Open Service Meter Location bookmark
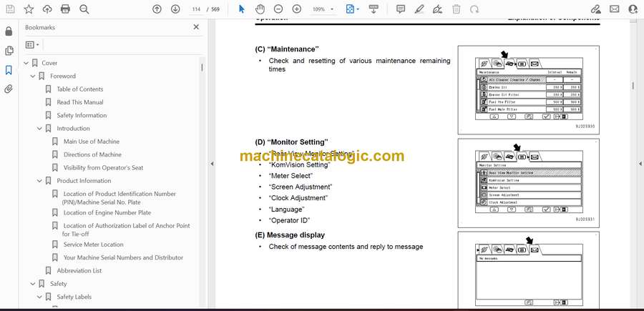644x311 pixels. click(x=93, y=245)
